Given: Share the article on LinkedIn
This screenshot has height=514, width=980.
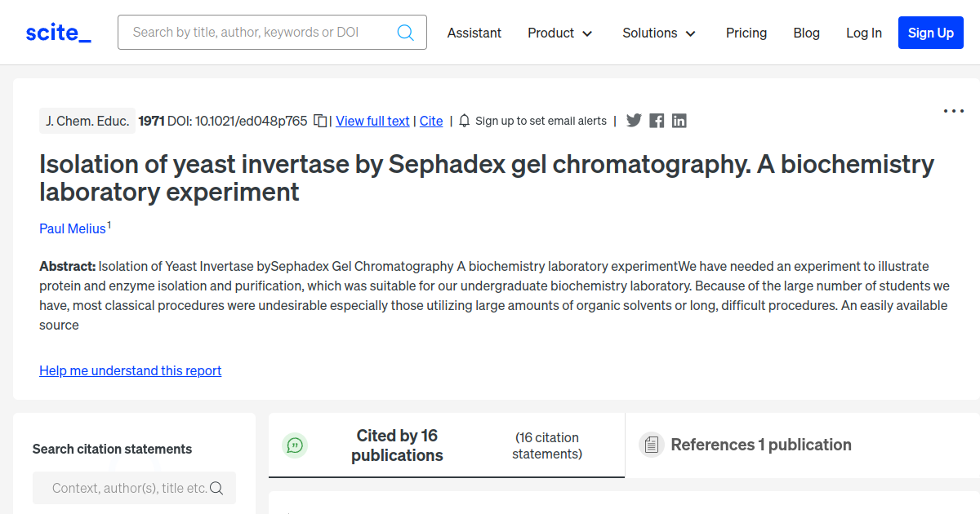Looking at the screenshot, I should coord(679,120).
